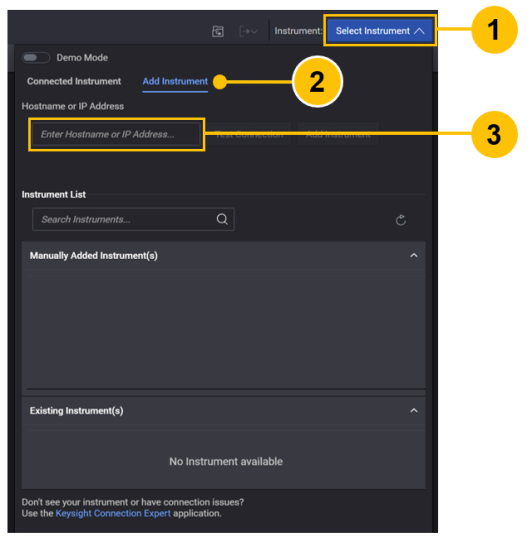
Task: Click the Instrument List heading
Action: point(54,195)
